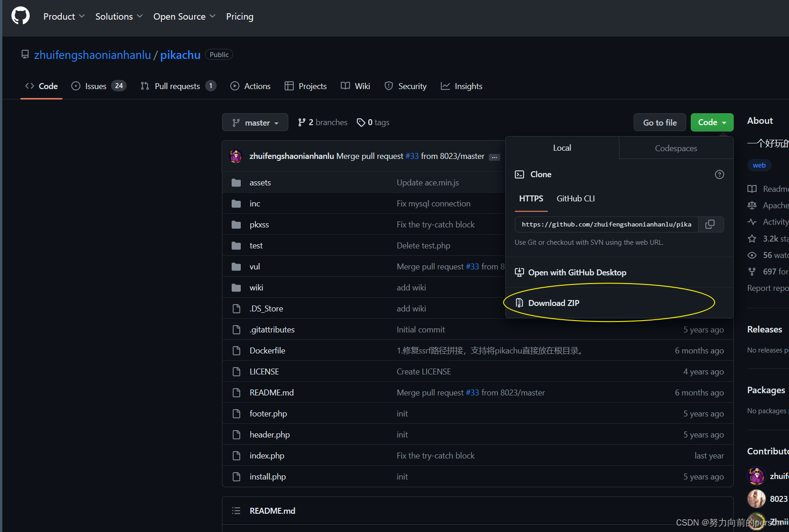Click the index.php file icon
The height and width of the screenshot is (532, 789).
tap(236, 456)
